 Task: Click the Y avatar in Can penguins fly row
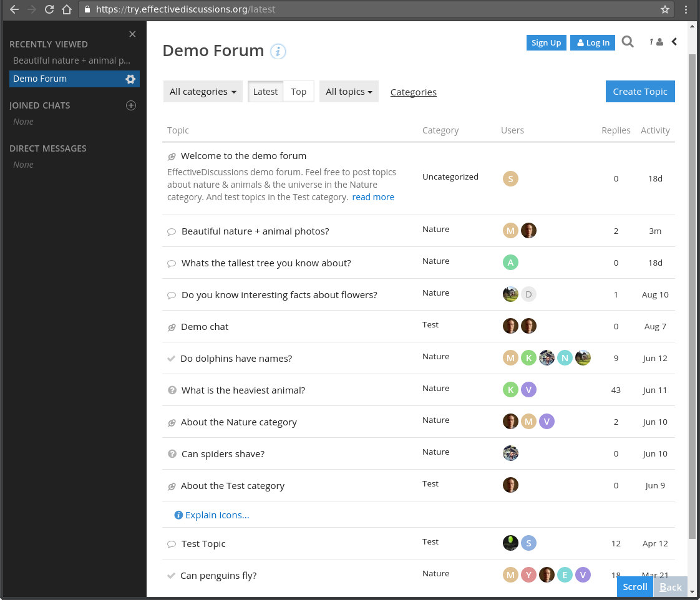point(528,575)
